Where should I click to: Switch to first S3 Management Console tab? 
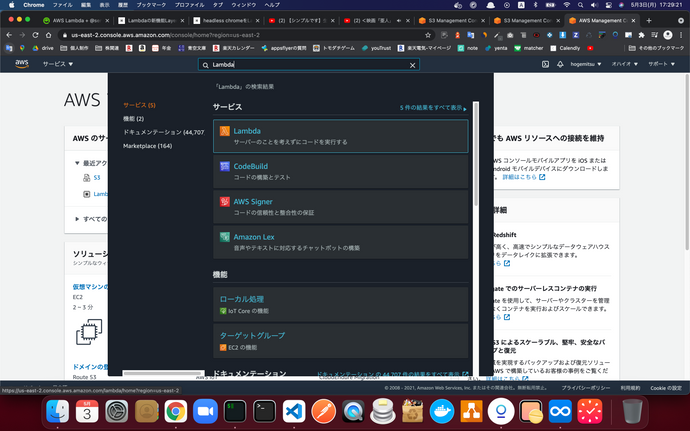pos(452,21)
